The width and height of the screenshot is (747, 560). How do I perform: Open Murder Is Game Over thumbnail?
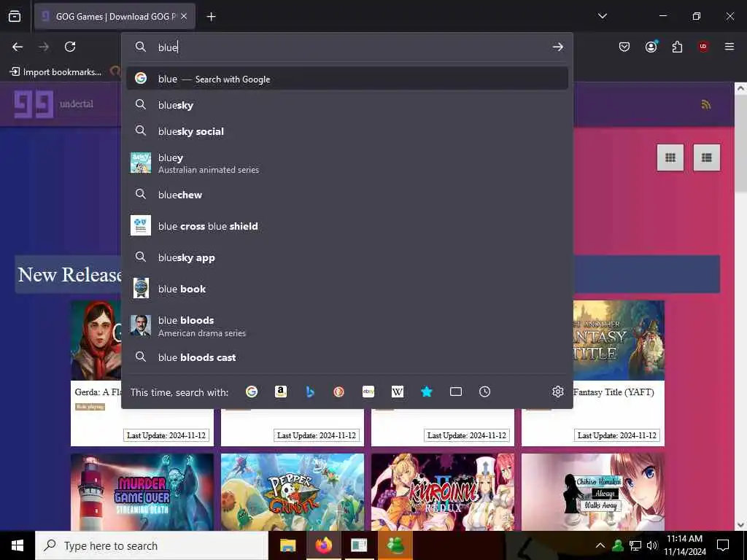point(142,492)
